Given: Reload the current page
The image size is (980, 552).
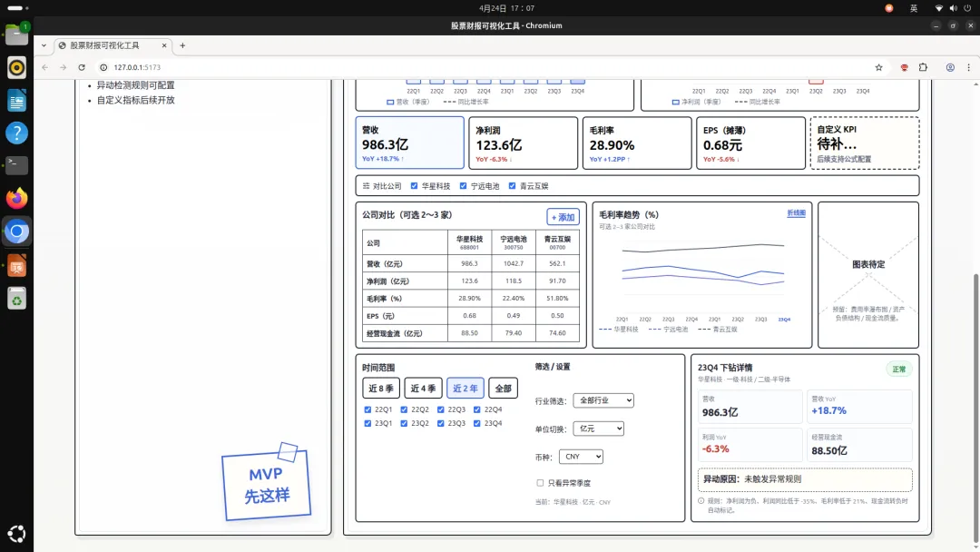Looking at the screenshot, I should [x=82, y=67].
